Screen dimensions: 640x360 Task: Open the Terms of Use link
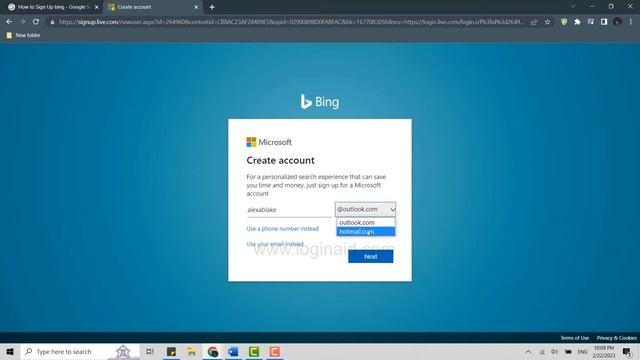pos(574,338)
